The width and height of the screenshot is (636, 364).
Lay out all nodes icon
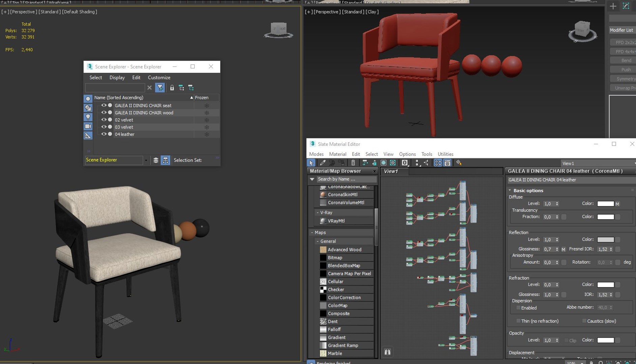(417, 163)
